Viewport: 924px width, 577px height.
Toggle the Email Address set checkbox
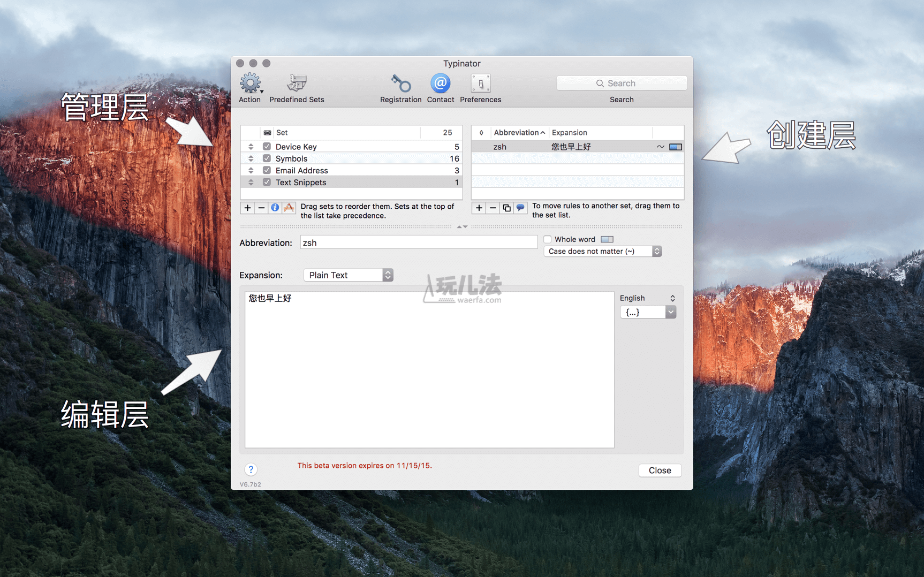coord(267,170)
